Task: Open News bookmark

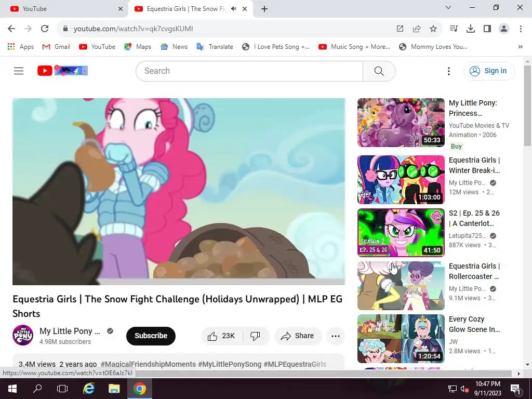Action: [x=174, y=47]
